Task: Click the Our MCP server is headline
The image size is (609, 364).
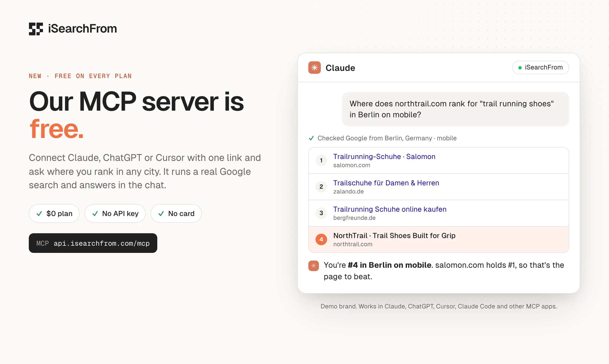Action: tap(136, 101)
